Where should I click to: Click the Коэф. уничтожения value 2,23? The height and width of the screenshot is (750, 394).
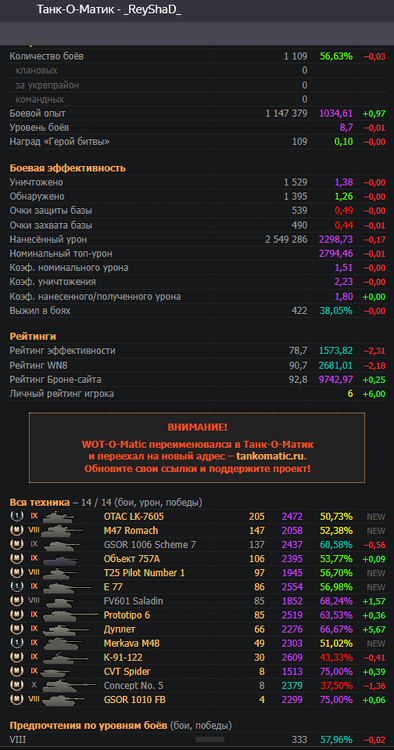tap(344, 282)
